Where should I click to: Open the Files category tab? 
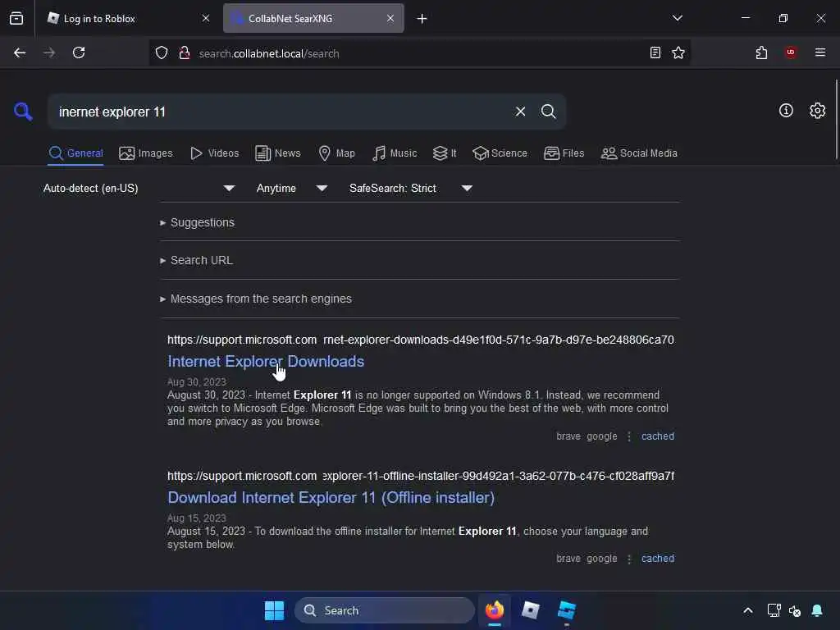click(x=564, y=153)
